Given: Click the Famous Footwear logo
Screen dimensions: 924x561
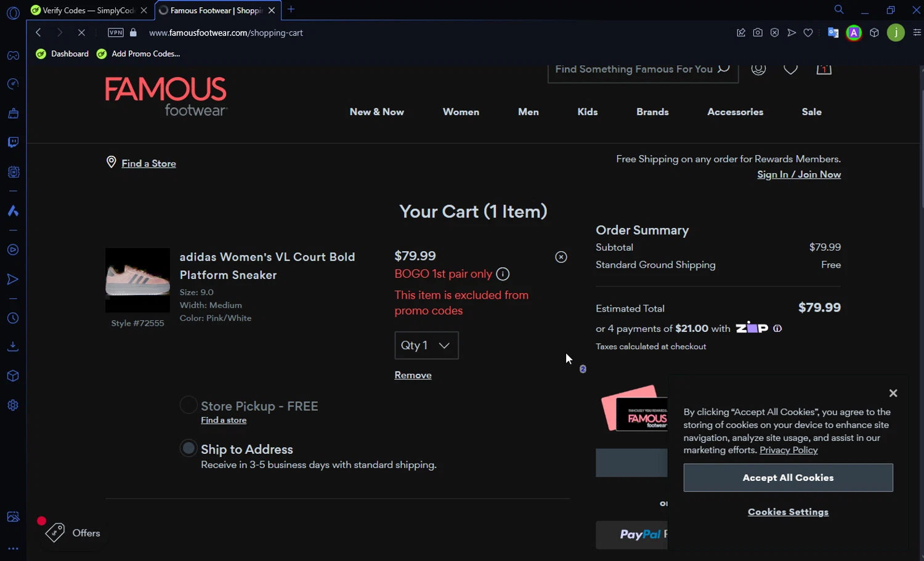Looking at the screenshot, I should (166, 97).
